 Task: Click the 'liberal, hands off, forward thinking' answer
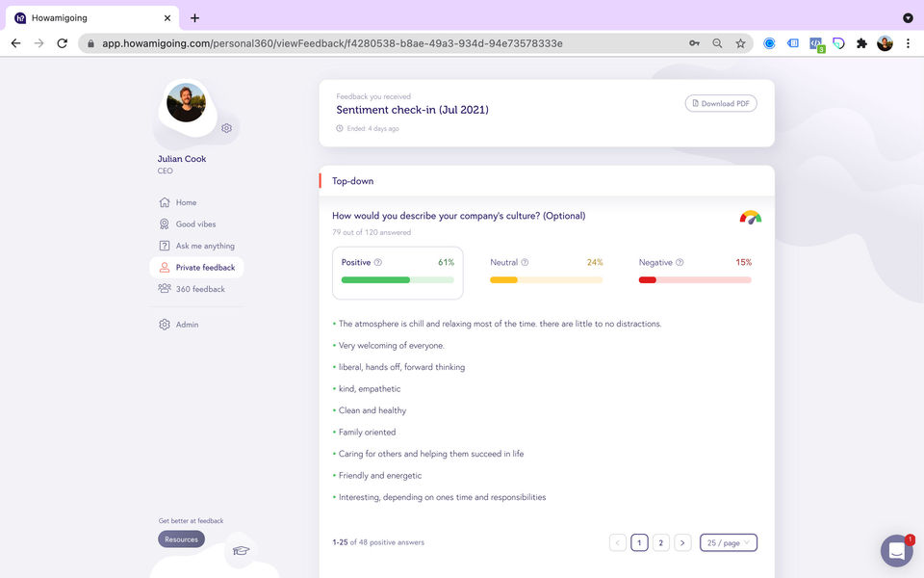402,367
